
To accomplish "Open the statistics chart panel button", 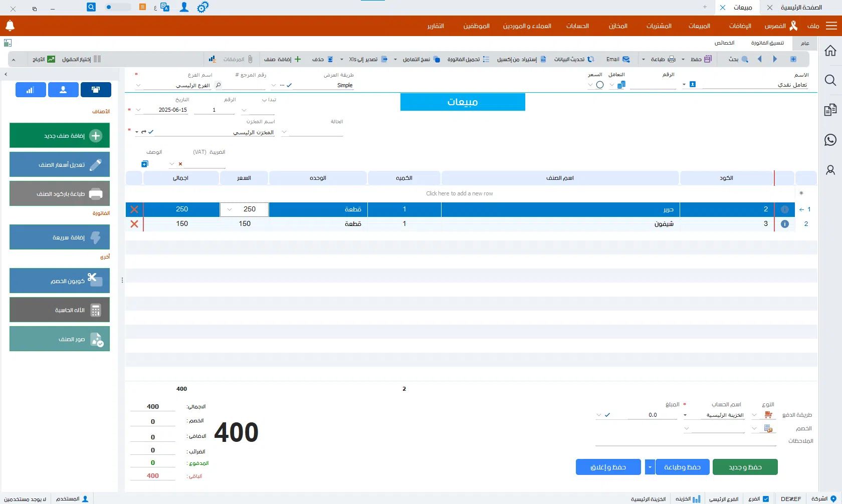I will pyautogui.click(x=31, y=90).
